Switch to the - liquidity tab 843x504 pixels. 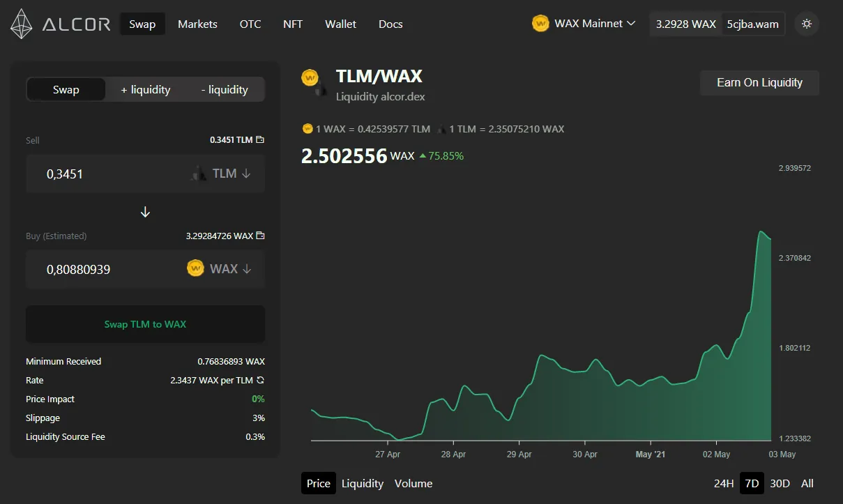click(x=225, y=89)
